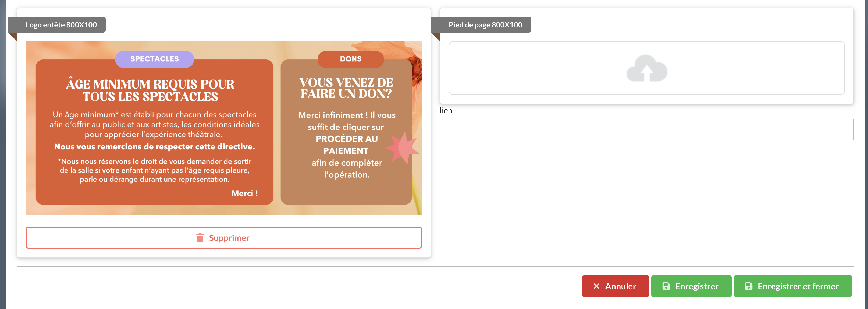Viewport: 868px width, 309px height.
Task: Click the SPECTACLES badge in banner
Action: pos(154,59)
